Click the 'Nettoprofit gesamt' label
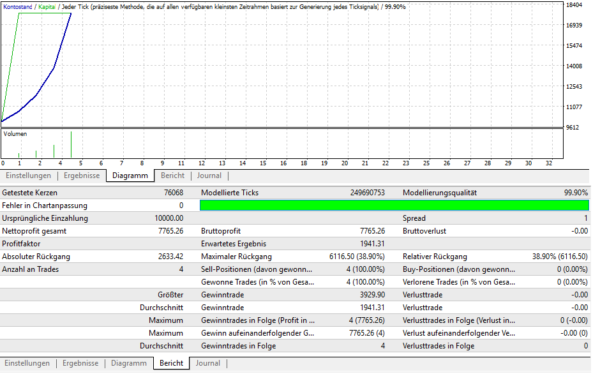 point(34,231)
